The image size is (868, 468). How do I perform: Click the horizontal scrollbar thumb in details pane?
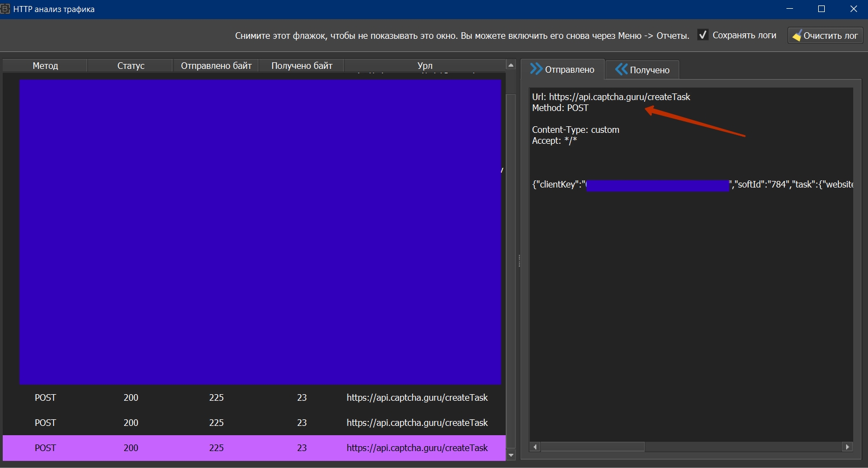pyautogui.click(x=592, y=447)
